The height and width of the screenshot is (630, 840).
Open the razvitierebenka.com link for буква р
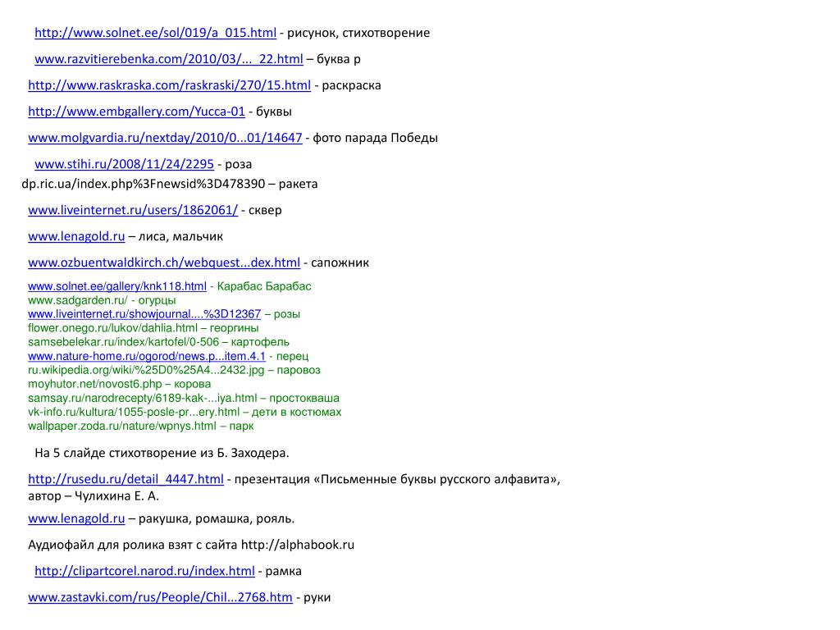pos(169,59)
